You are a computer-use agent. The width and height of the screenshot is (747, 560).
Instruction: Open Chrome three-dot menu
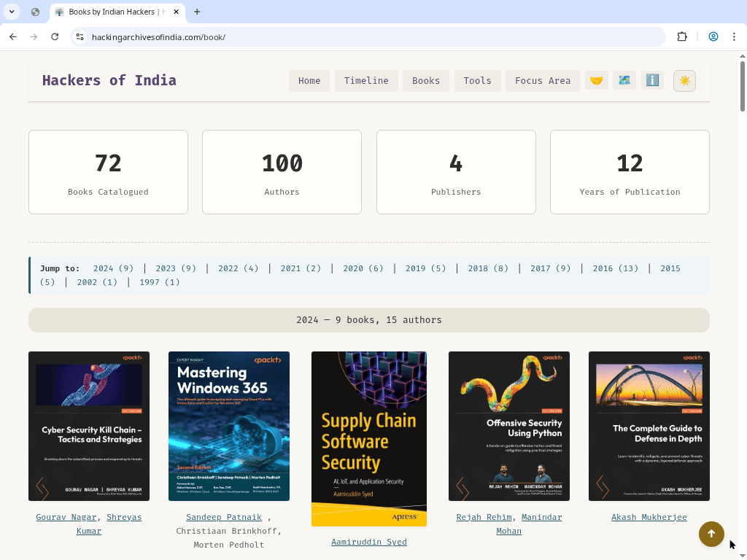pos(734,37)
